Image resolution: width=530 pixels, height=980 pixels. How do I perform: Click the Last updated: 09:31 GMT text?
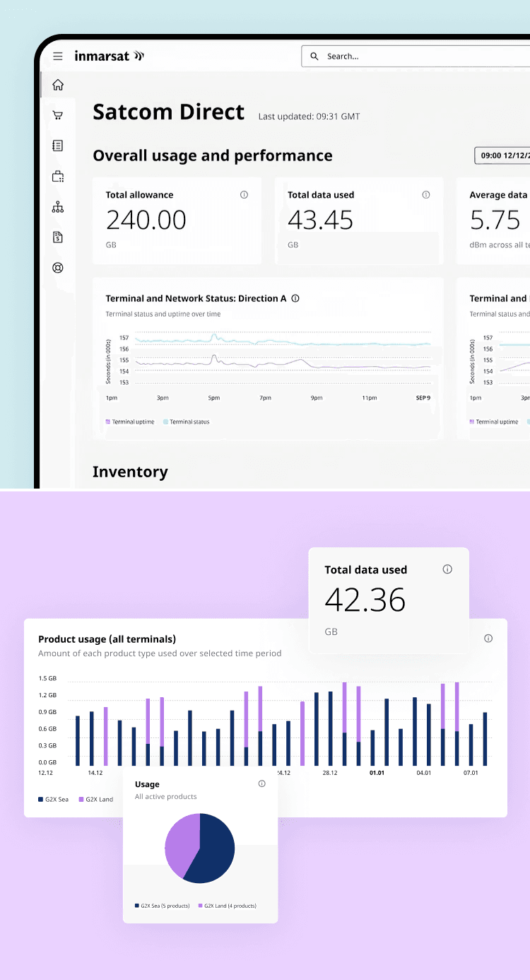click(309, 116)
